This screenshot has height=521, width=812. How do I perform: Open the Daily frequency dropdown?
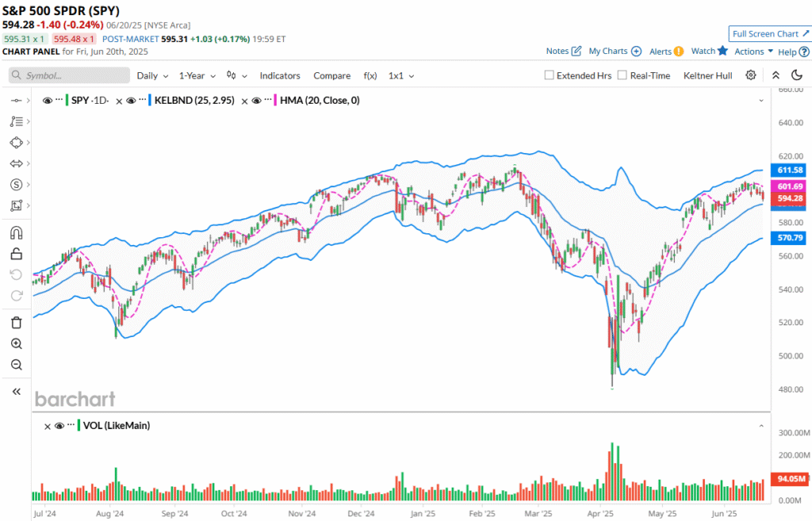[152, 75]
